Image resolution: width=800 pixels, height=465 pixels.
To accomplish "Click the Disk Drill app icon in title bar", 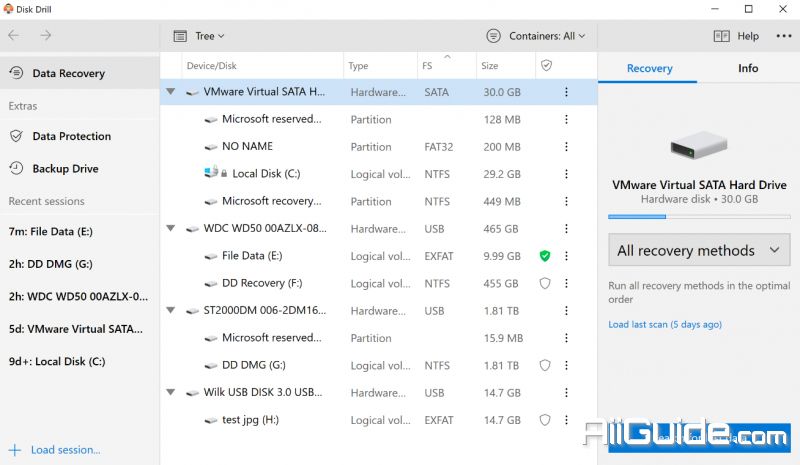I will coord(8,9).
